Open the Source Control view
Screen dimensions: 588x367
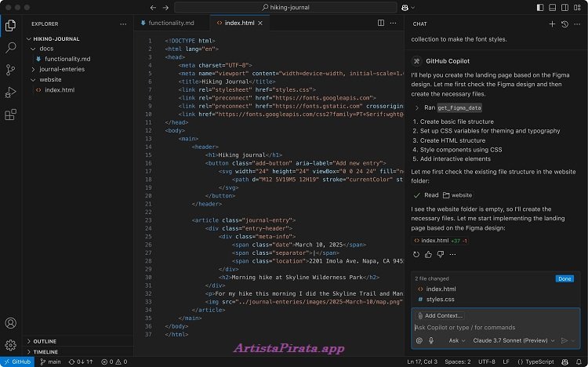[11, 70]
